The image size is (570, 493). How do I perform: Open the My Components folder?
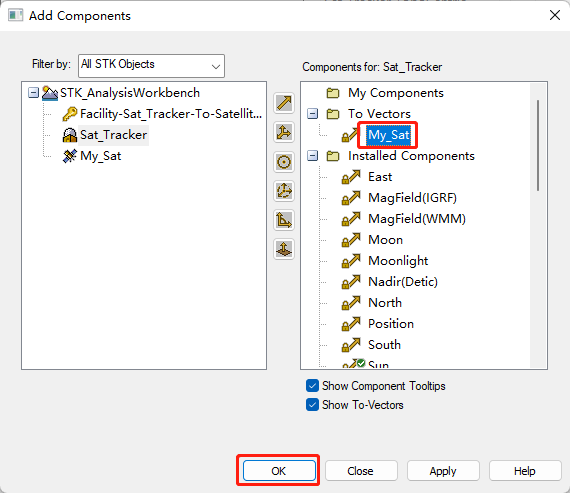point(396,93)
